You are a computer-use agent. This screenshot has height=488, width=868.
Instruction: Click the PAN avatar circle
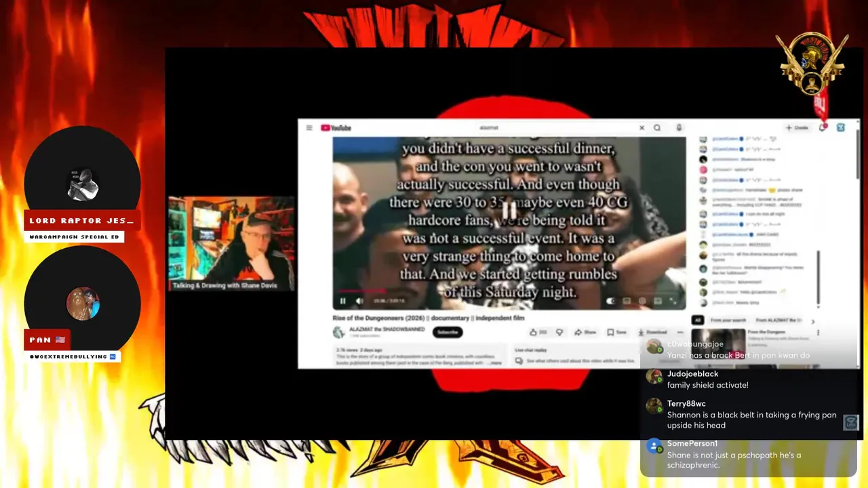pyautogui.click(x=82, y=303)
